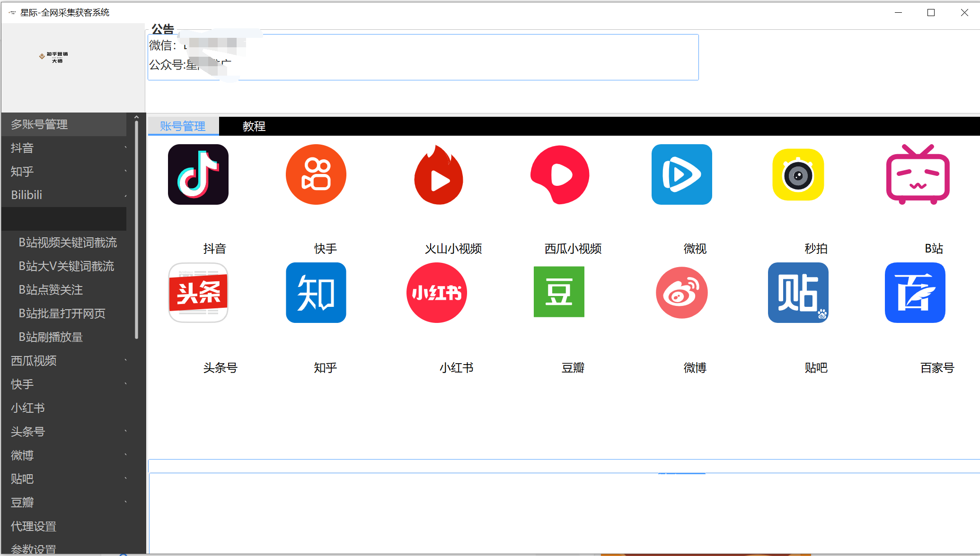The height and width of the screenshot is (556, 980).
Task: Open B站视频关键词截流 in sidebar
Action: tap(68, 243)
